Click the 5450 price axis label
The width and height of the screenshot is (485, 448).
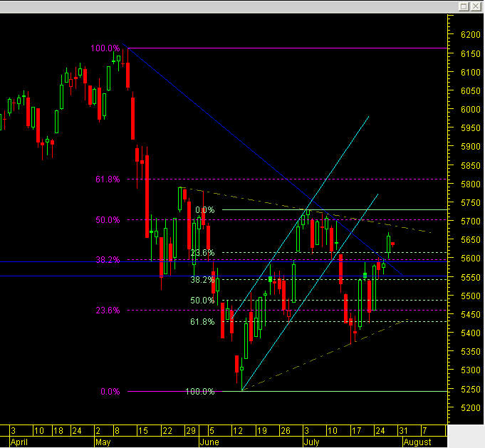[x=470, y=314]
